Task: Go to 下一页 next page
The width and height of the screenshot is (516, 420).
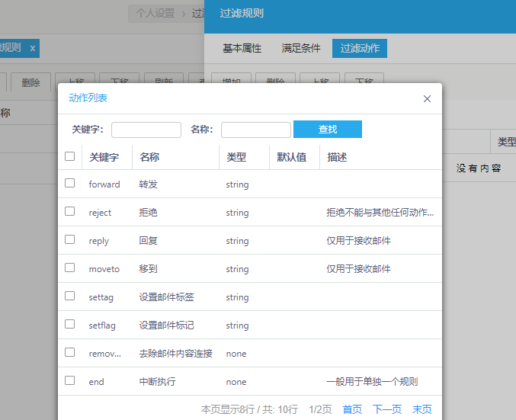Action: (x=387, y=409)
